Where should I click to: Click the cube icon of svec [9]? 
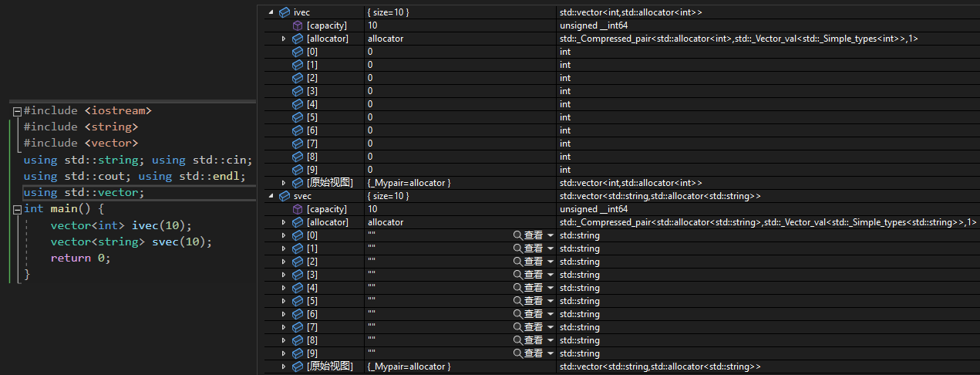(x=298, y=353)
